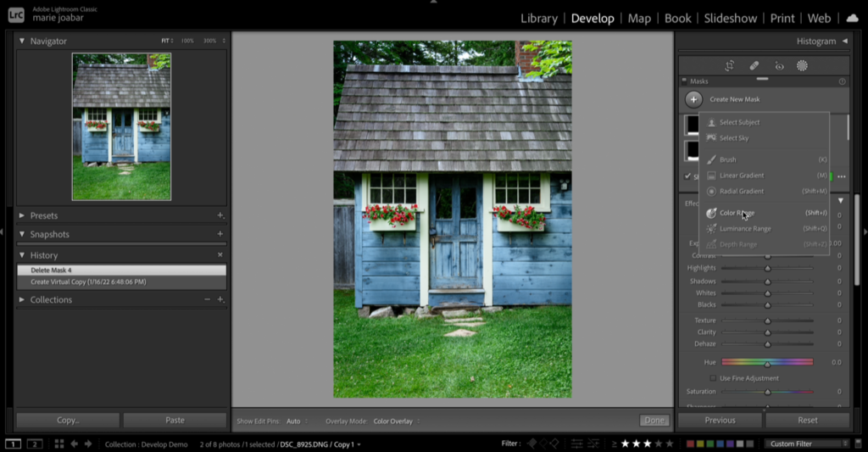Toggle the Show Overlay checkbox in Masks

(687, 176)
